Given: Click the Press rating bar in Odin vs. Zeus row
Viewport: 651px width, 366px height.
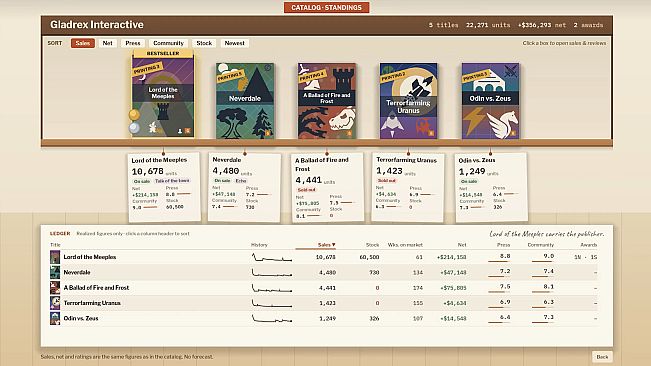Looking at the screenshot, I should 499,323.
